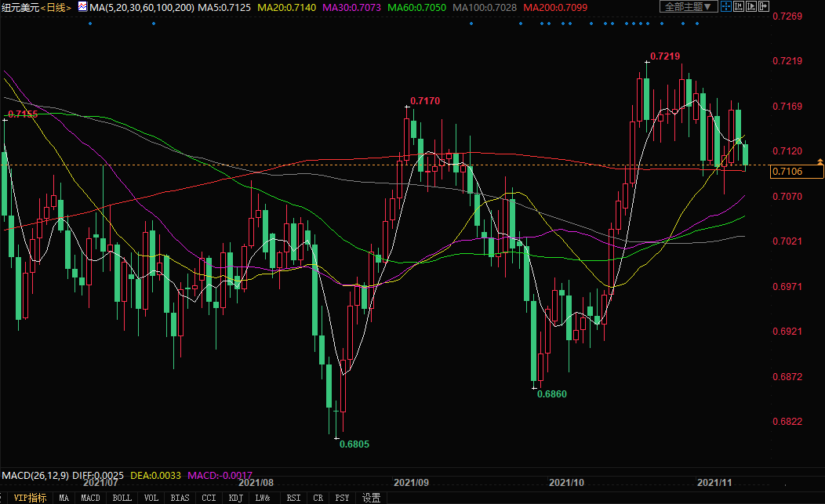Screen dimensions: 825x504
Task: Click the MA200 red value label
Action: tap(555, 7)
